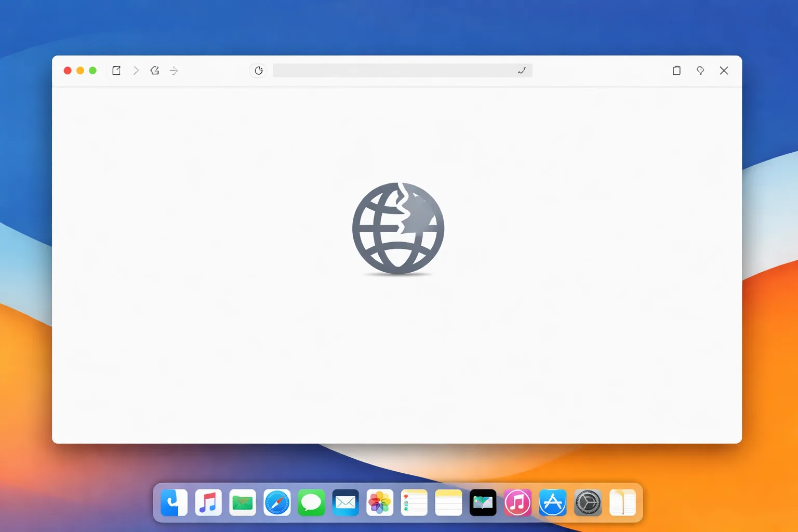Open the pink iTunes icon in the dock

pyautogui.click(x=517, y=503)
